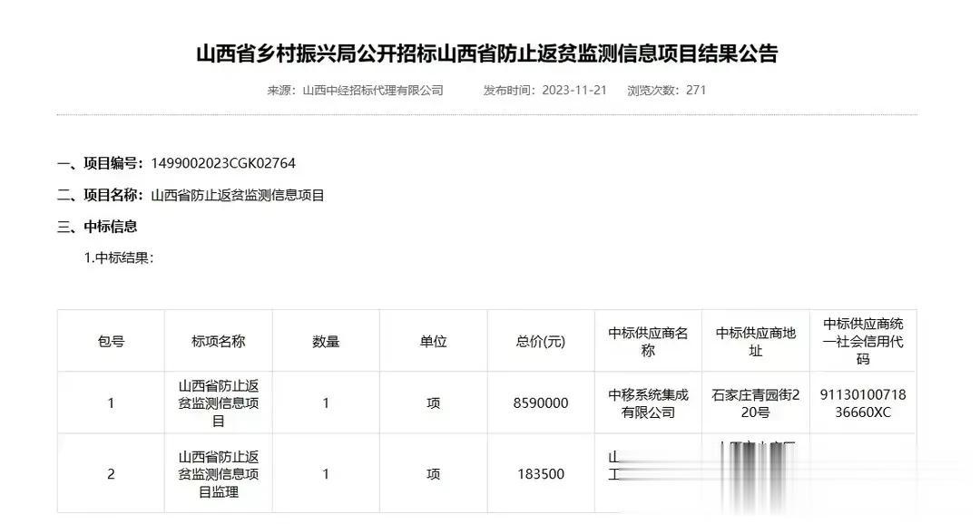Click the 单位 column header

433,341
